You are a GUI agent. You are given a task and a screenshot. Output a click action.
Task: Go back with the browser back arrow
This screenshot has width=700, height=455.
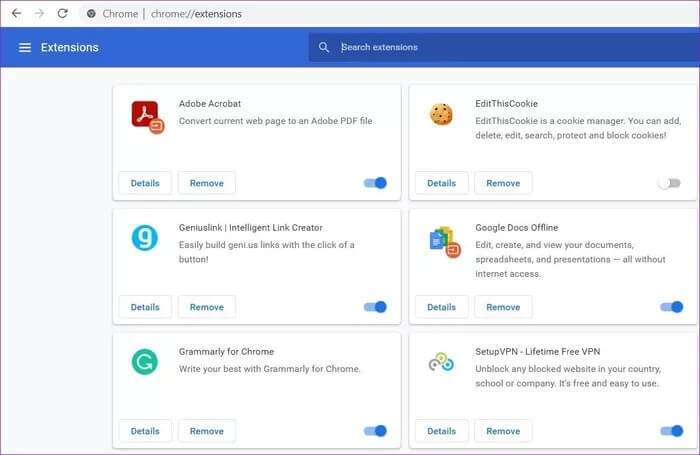pos(17,13)
